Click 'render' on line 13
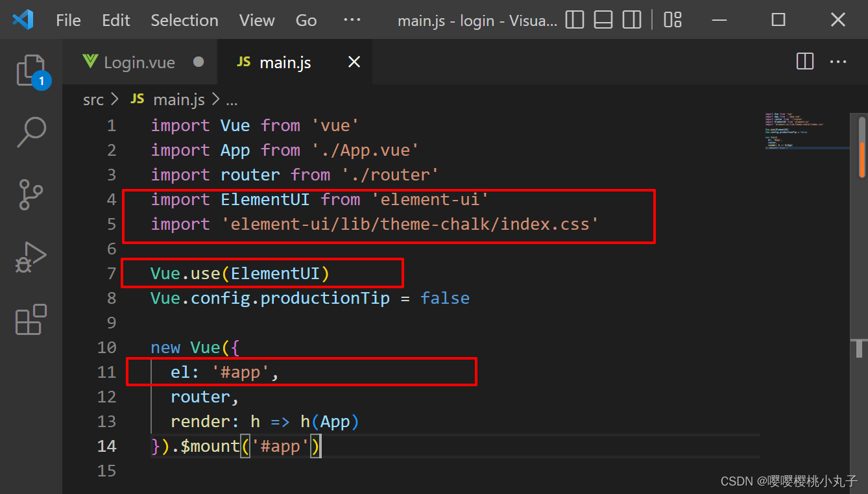Viewport: 868px width, 494px height. tap(200, 421)
